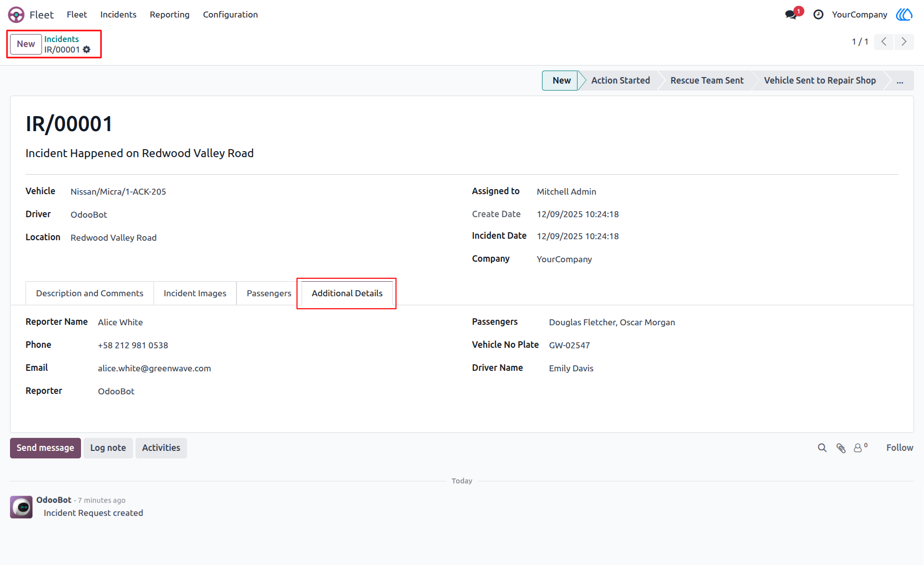
Task: Open the conversations chat icon
Action: pyautogui.click(x=791, y=15)
